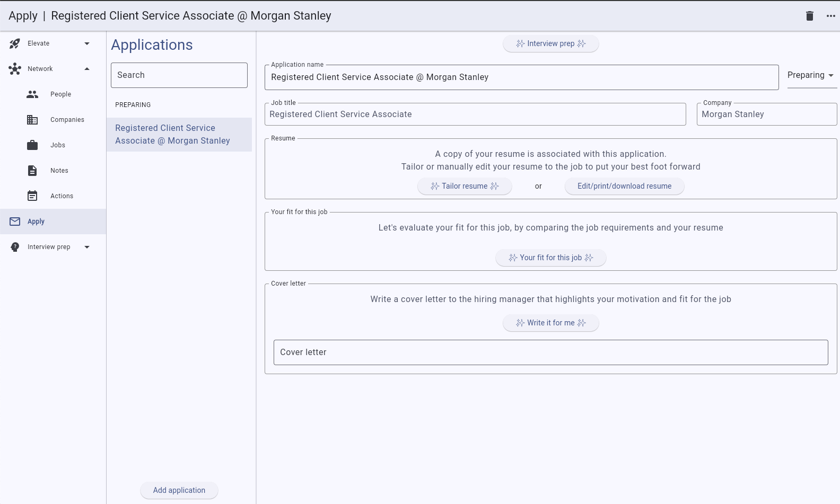840x504 pixels.
Task: Collapse the Network section arrow
Action: tap(87, 69)
